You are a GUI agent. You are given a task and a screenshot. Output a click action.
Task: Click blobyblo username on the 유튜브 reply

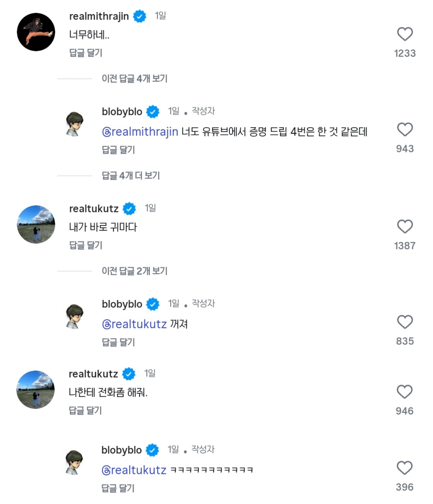[x=122, y=112]
